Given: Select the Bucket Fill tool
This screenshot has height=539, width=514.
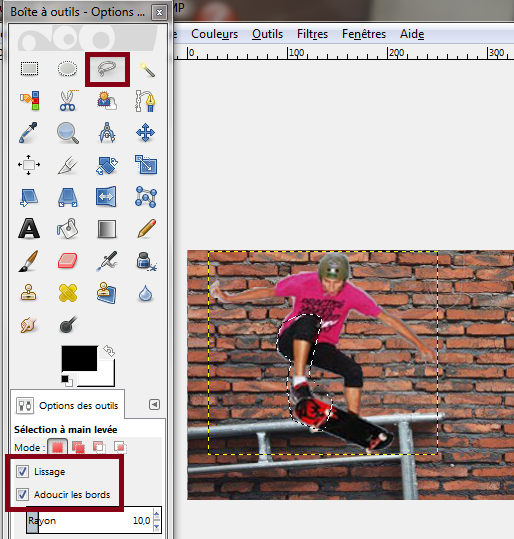Looking at the screenshot, I should pyautogui.click(x=68, y=228).
